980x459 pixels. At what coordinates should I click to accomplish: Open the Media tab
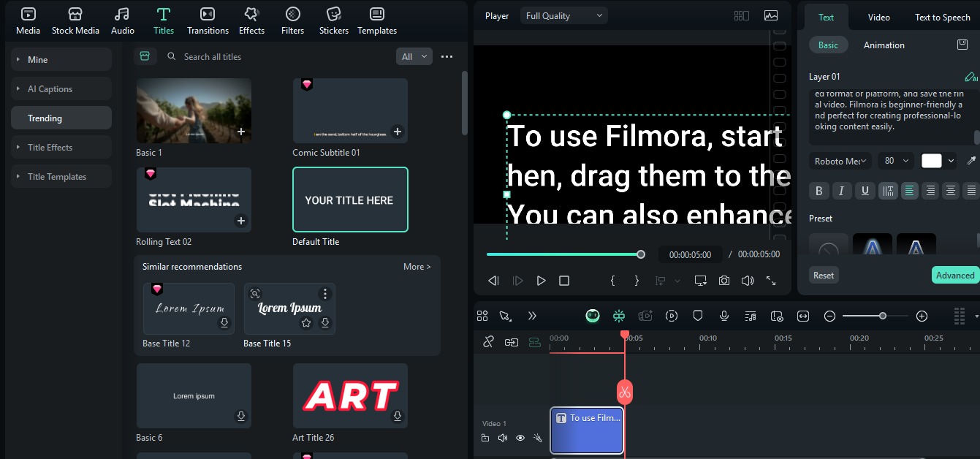(28, 20)
